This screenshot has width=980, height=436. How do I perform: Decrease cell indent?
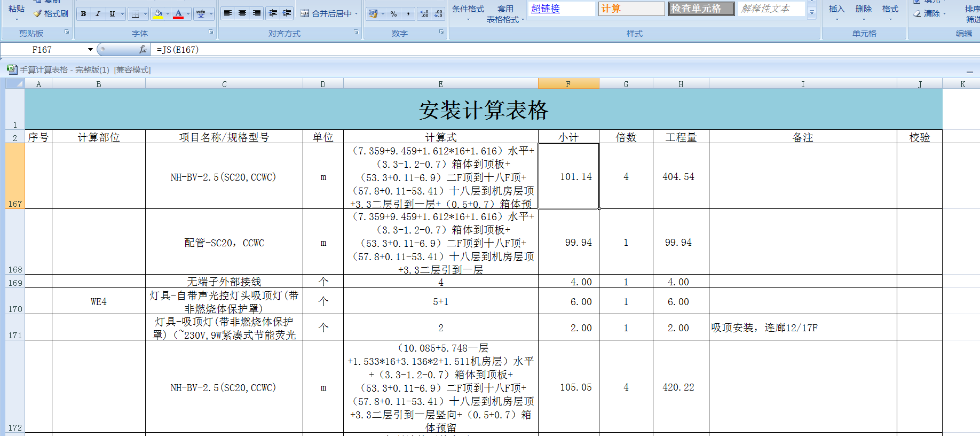273,14
